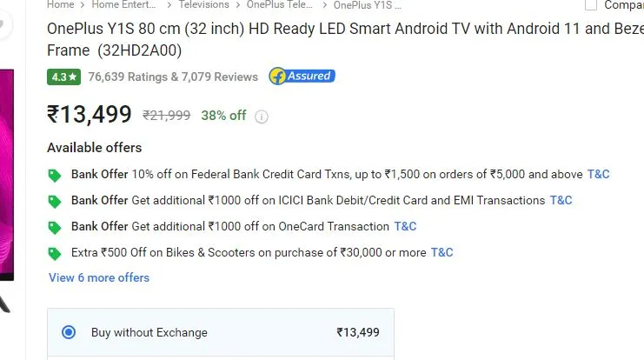Click the price info icon beside 38% off
The height and width of the screenshot is (360, 644).
[262, 117]
